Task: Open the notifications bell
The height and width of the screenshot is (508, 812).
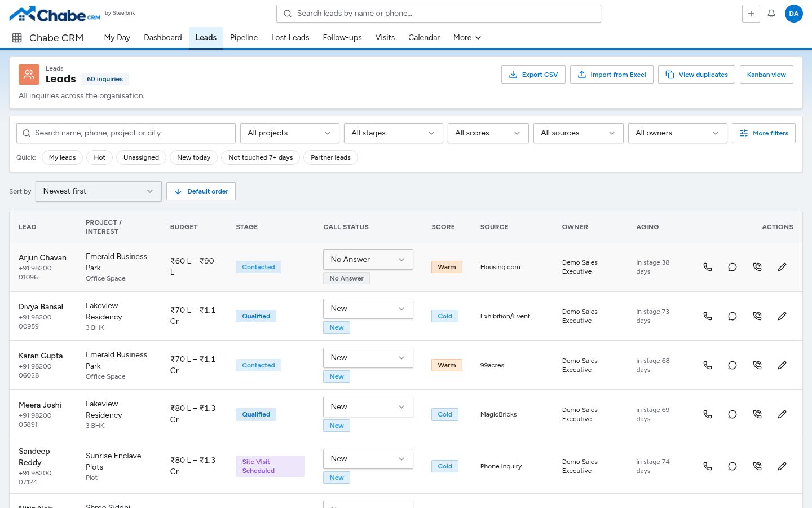Action: tap(771, 14)
